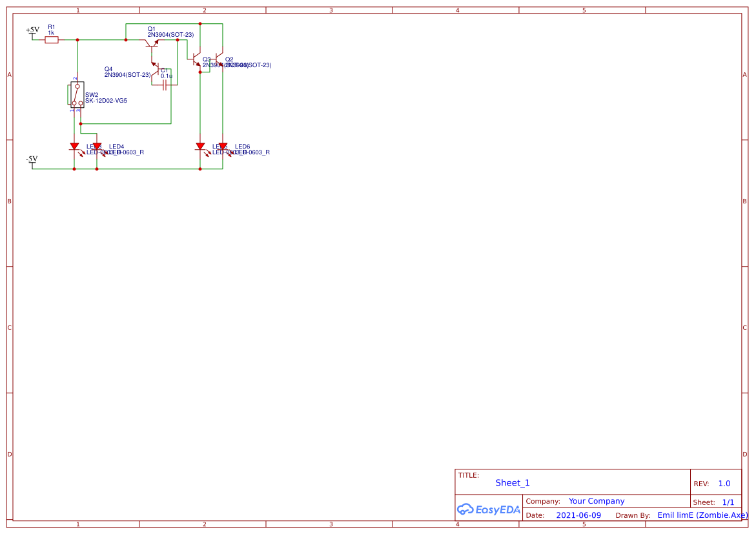
Task: Select the Q1 transistor symbol
Action: [152, 43]
